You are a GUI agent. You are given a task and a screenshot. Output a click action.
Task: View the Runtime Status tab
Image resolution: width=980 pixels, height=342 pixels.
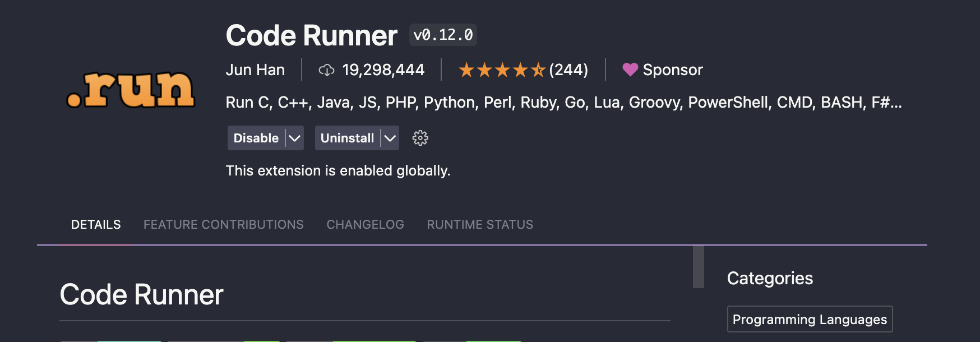click(x=480, y=224)
